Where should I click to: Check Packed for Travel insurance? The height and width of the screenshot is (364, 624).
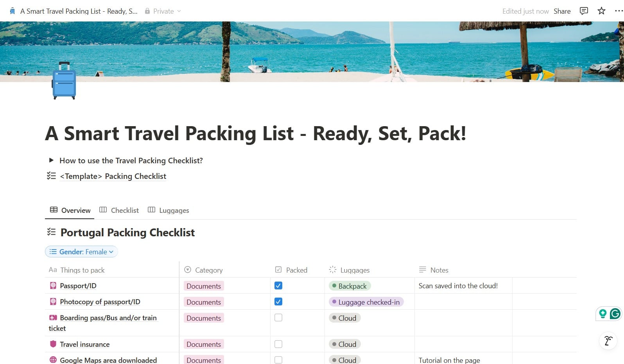[278, 344]
